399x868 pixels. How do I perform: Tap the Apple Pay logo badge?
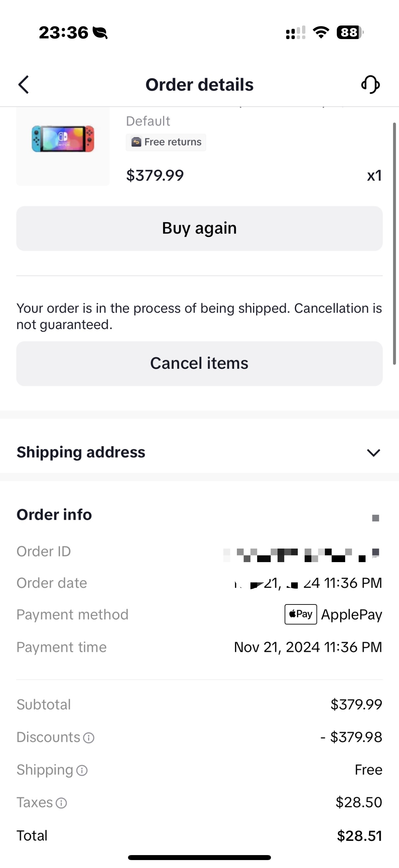(x=301, y=614)
